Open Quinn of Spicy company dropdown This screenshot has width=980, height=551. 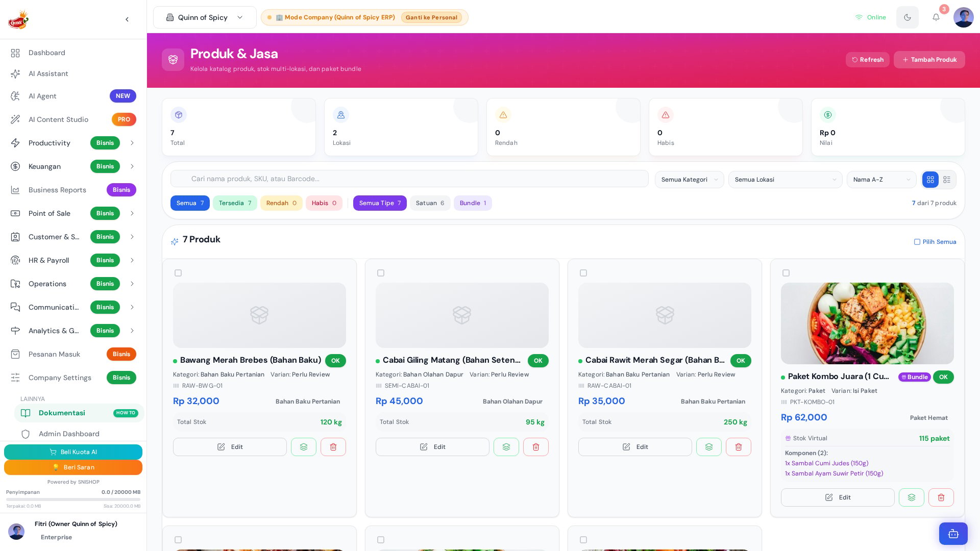click(x=205, y=17)
